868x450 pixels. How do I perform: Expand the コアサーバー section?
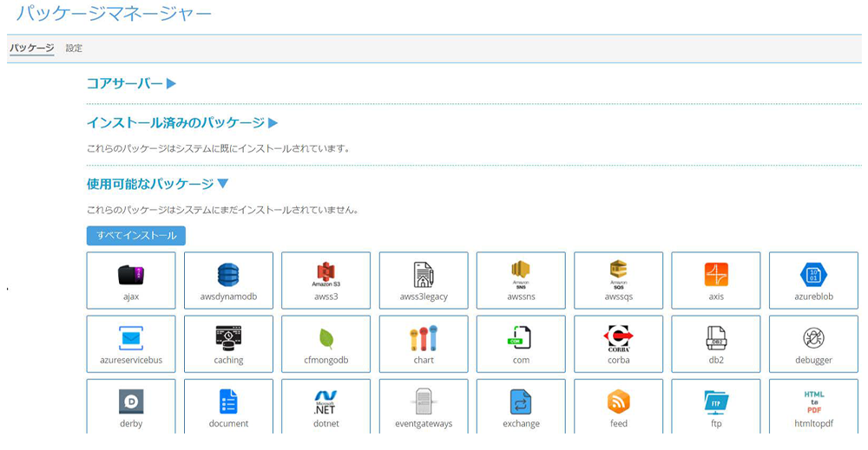[131, 84]
